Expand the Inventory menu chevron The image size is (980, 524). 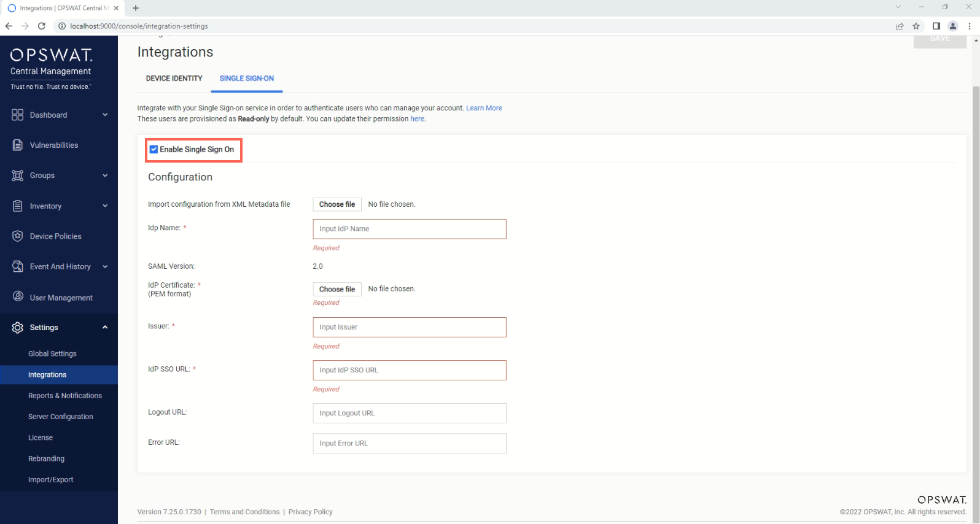pos(105,206)
